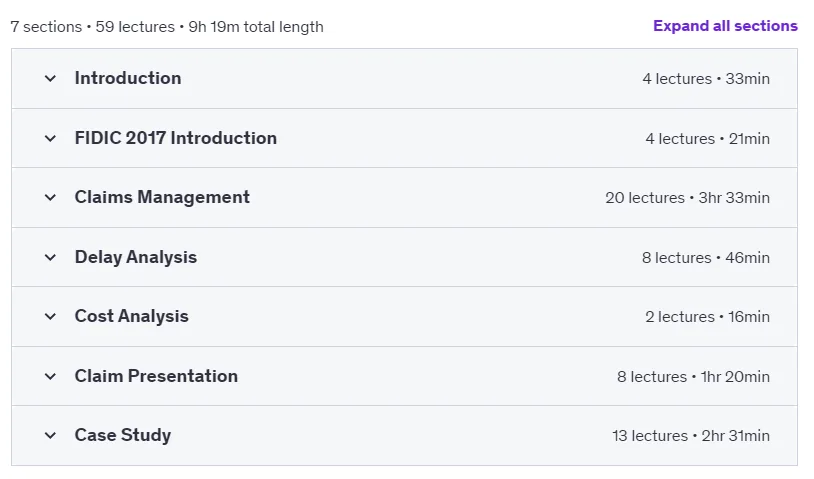Expand the Claim Presentation section heading

(156, 376)
